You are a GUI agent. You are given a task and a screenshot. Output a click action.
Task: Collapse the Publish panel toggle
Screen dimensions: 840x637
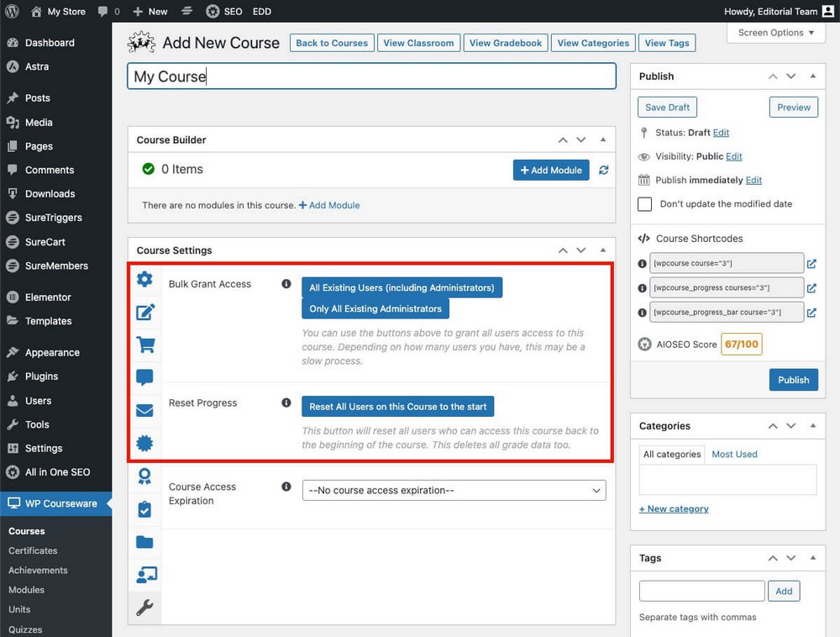[x=812, y=76]
